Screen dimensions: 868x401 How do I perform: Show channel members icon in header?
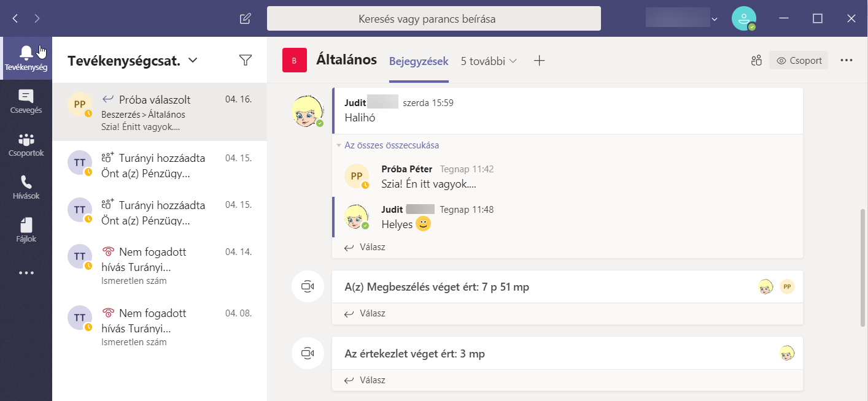[x=756, y=61]
